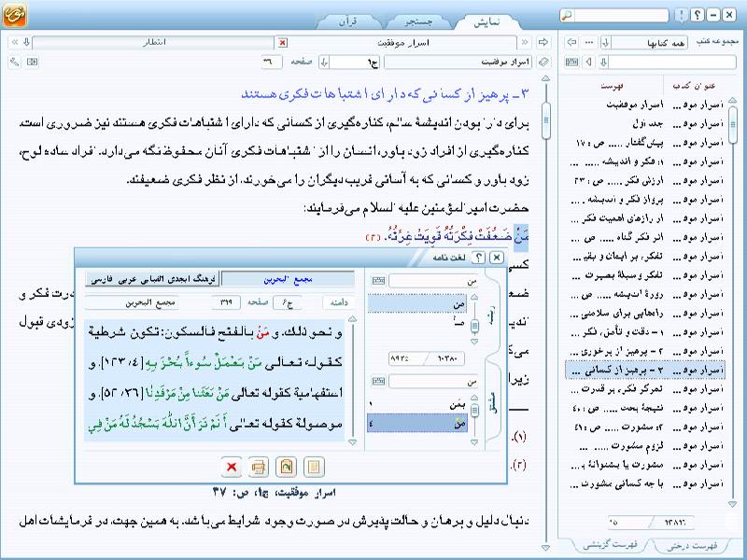This screenshot has width=747, height=560.
Task: Switch to the جستجو tab
Action: click(418, 21)
